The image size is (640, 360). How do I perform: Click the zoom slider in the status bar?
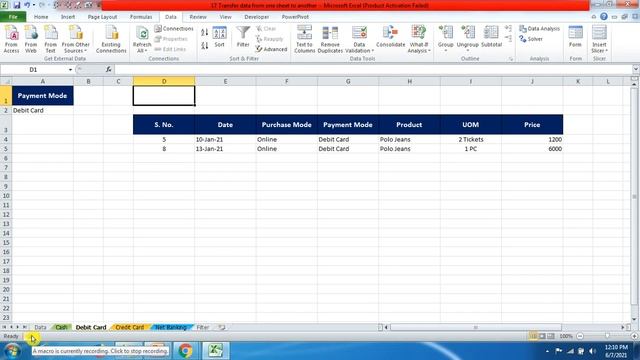pos(607,336)
